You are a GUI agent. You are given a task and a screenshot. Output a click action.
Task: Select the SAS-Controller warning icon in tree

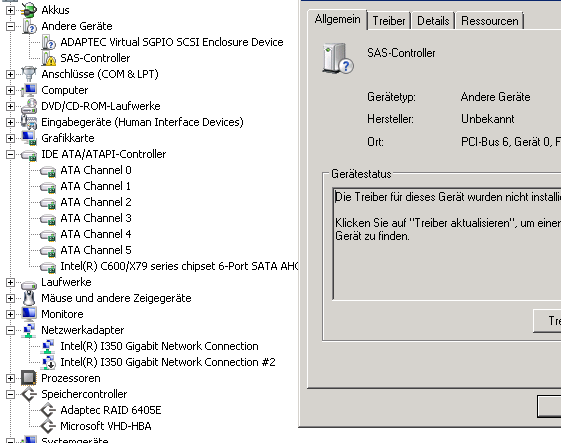tap(48, 58)
